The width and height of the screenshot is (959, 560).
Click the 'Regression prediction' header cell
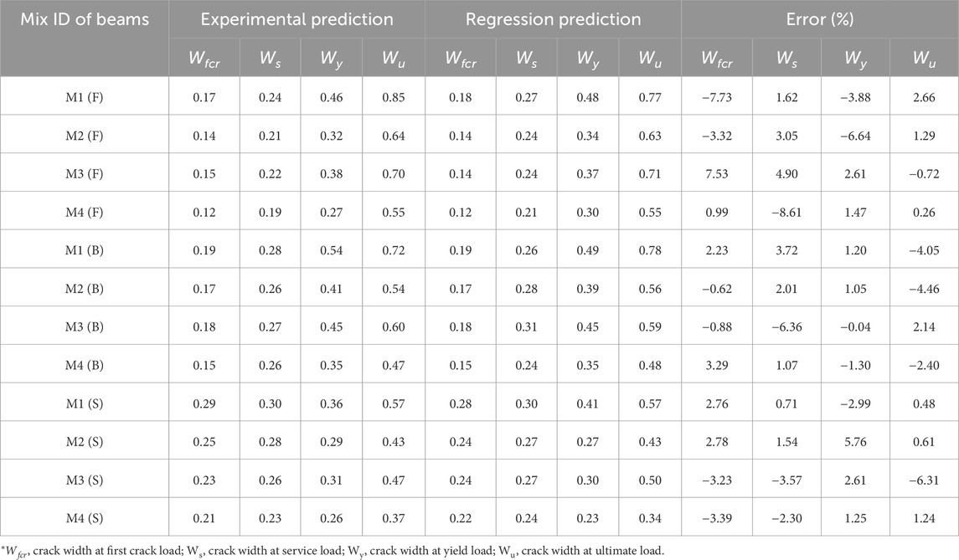click(553, 18)
